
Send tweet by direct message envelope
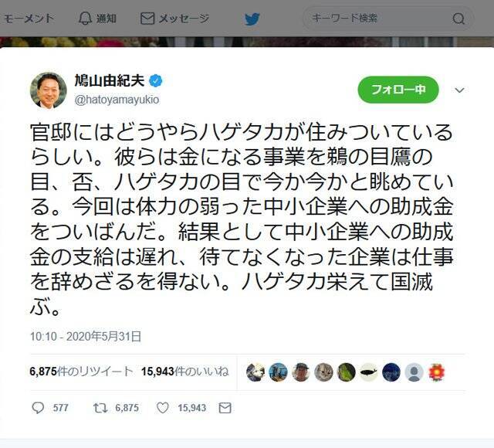point(225,408)
